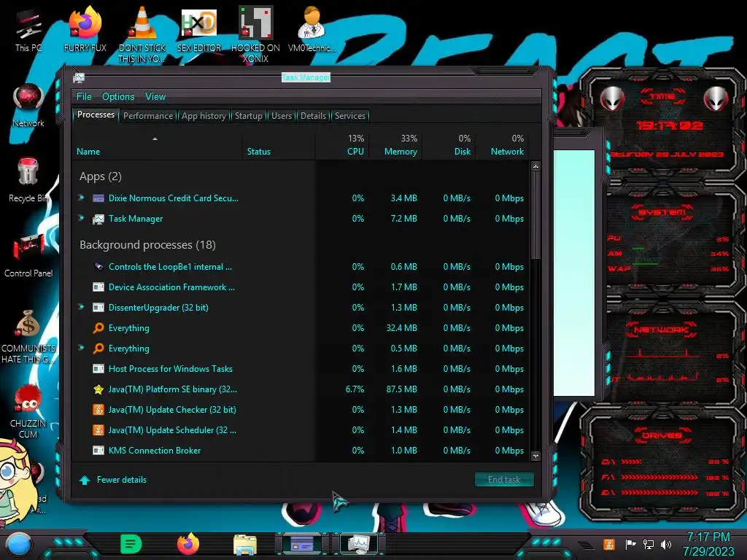Select Device Association Framework process
The image size is (747, 560).
click(301, 287)
